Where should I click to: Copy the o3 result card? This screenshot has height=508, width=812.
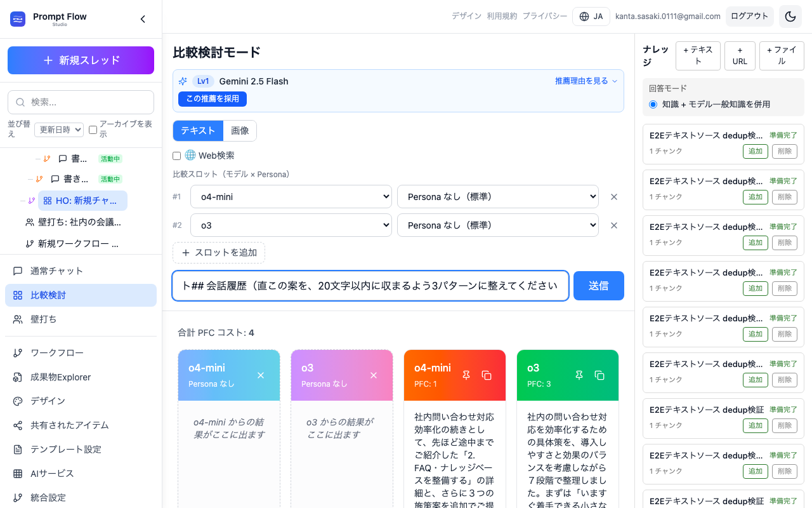pos(599,375)
